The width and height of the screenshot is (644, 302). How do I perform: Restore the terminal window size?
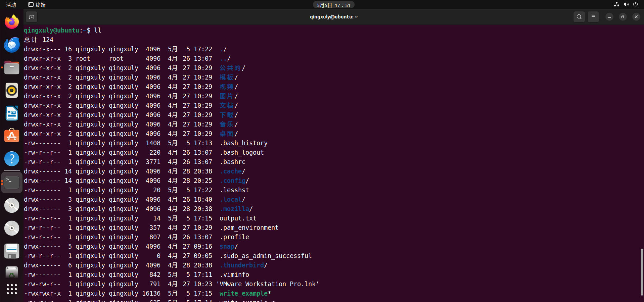pos(623,17)
